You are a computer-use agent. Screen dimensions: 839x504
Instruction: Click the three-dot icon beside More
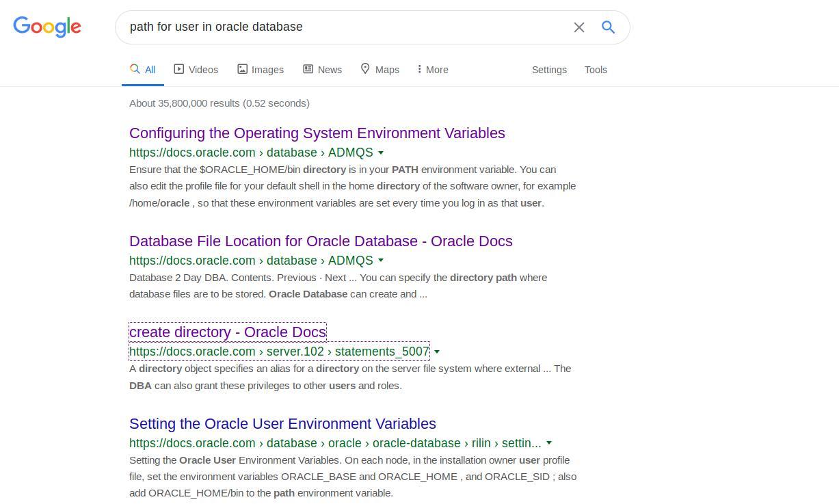(x=419, y=69)
